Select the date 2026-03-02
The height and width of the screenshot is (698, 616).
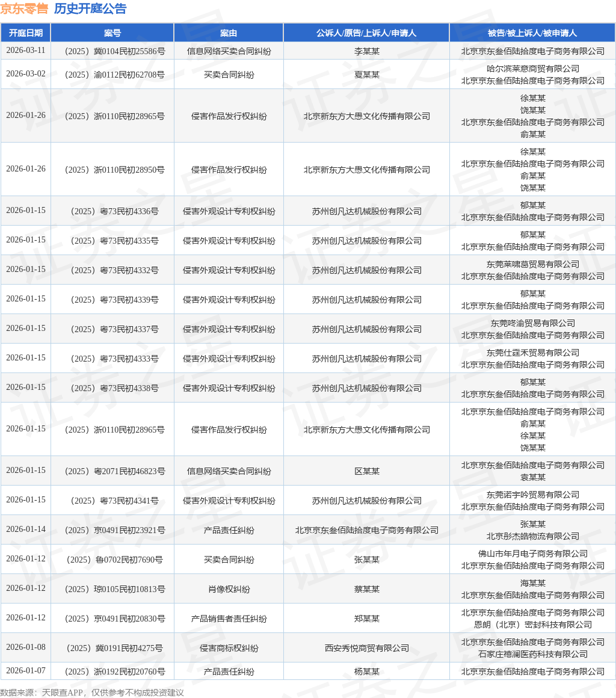tap(26, 74)
